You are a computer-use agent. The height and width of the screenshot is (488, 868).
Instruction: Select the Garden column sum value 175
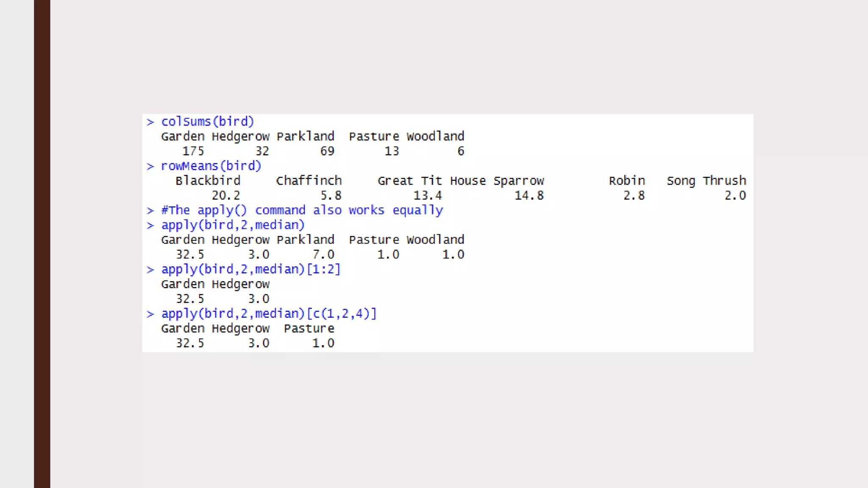[193, 151]
